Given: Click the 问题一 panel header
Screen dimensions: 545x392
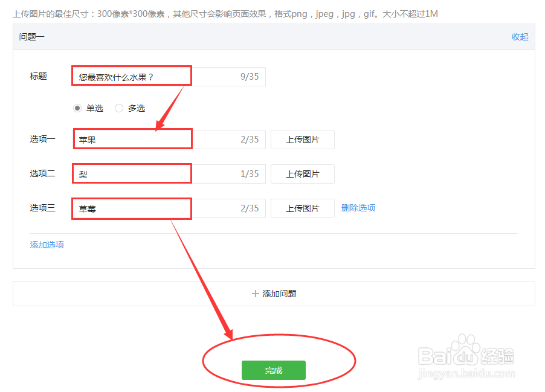Looking at the screenshot, I should tap(31, 37).
